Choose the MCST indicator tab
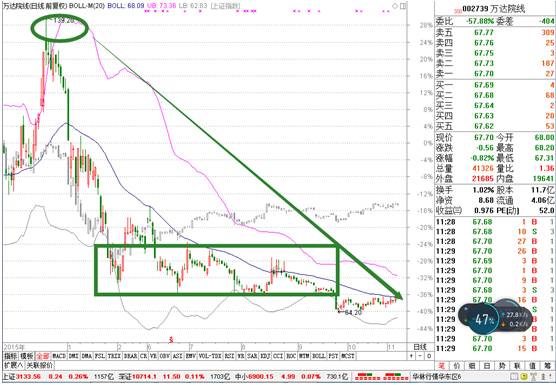This screenshot has height=385, width=556. (x=348, y=356)
